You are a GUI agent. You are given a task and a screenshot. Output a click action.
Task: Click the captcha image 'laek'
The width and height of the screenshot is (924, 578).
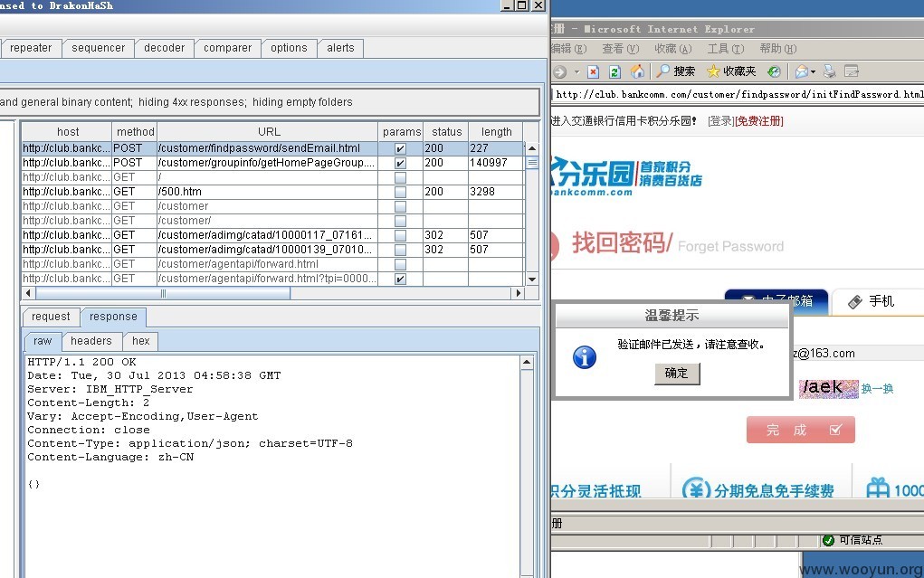click(829, 388)
